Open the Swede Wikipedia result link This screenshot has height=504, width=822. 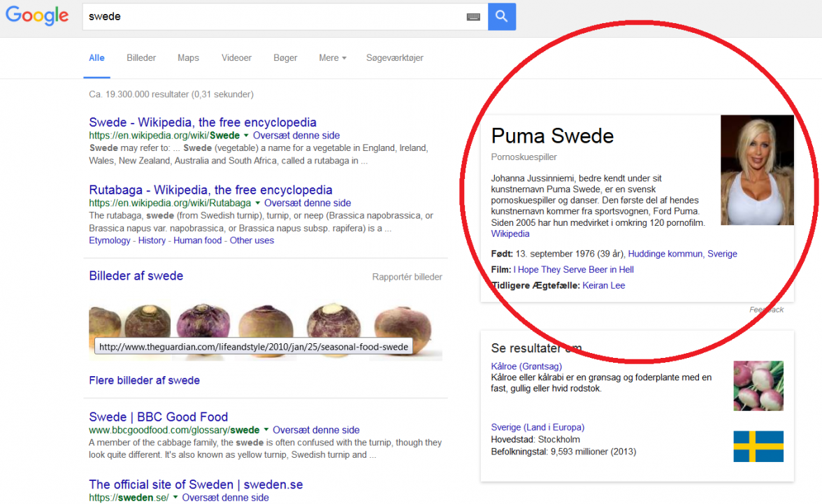202,122
